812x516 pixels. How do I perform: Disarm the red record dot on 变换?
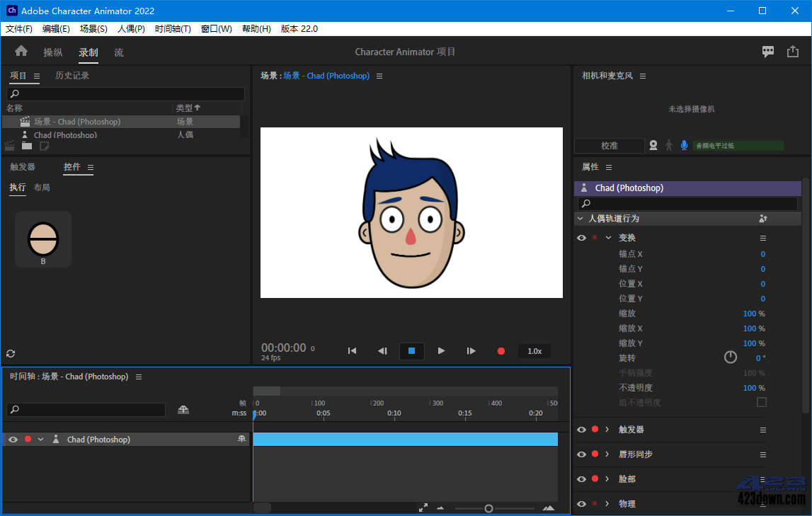pos(595,237)
